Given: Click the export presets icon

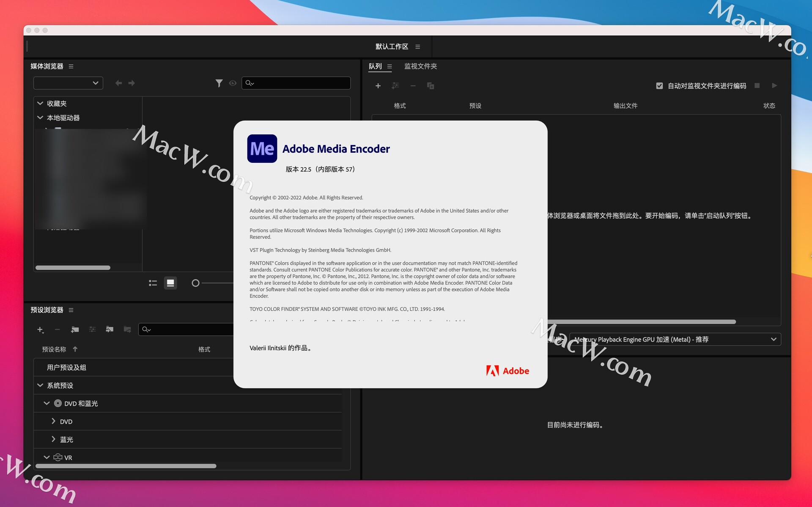Looking at the screenshot, I should point(127,329).
